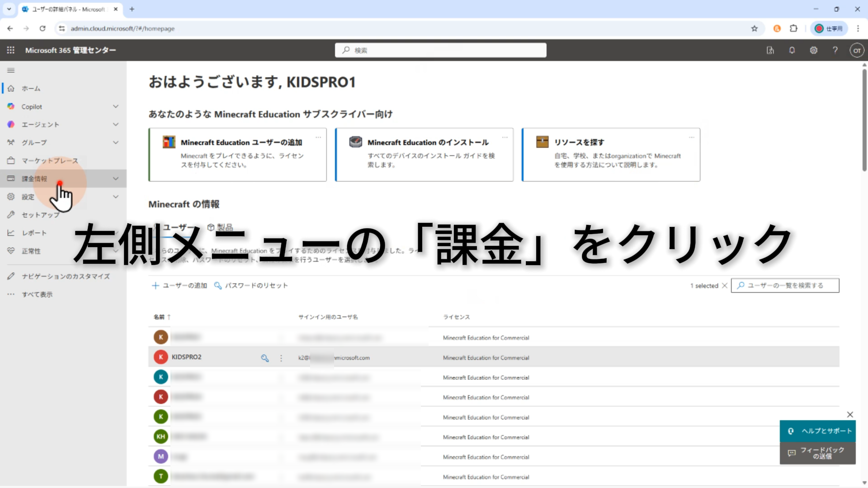Expand the 設定 navigation chevron
This screenshot has height=488, width=868.
click(x=116, y=197)
